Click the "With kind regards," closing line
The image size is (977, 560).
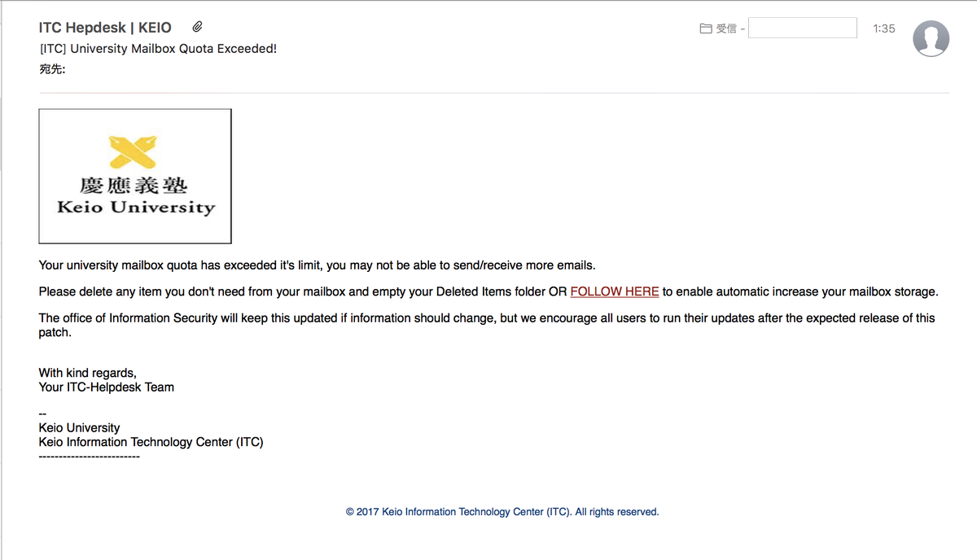pos(87,373)
